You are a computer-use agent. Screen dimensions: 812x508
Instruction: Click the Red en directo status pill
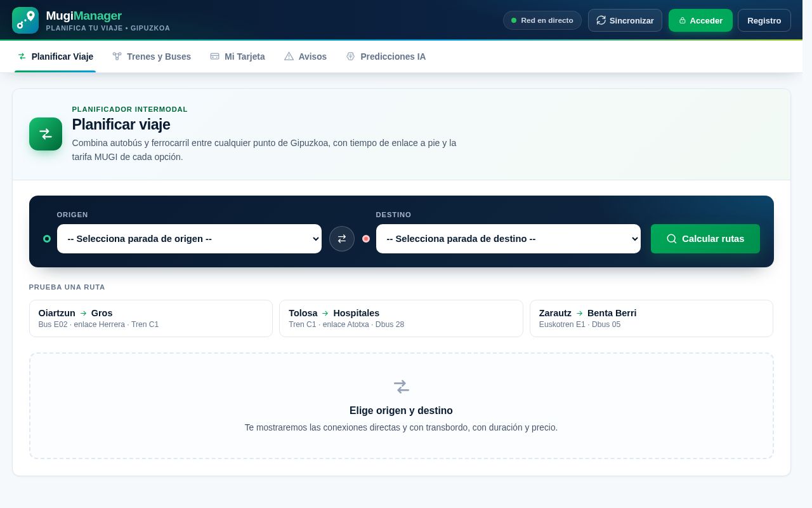pyautogui.click(x=542, y=20)
